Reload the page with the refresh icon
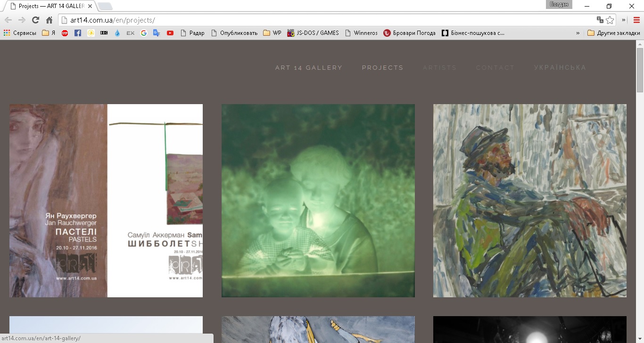The height and width of the screenshot is (343, 644). click(35, 20)
